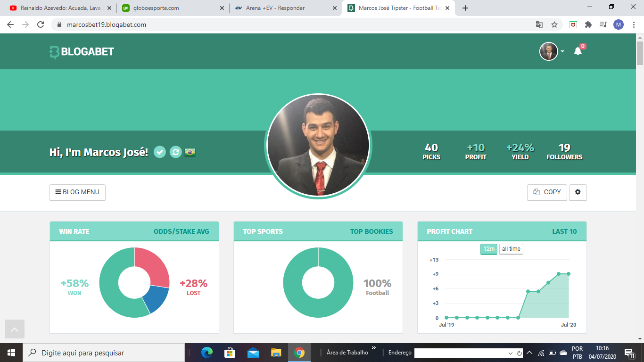Show the ODDS/STAKE AVG view
The image size is (644, 362).
pyautogui.click(x=181, y=231)
